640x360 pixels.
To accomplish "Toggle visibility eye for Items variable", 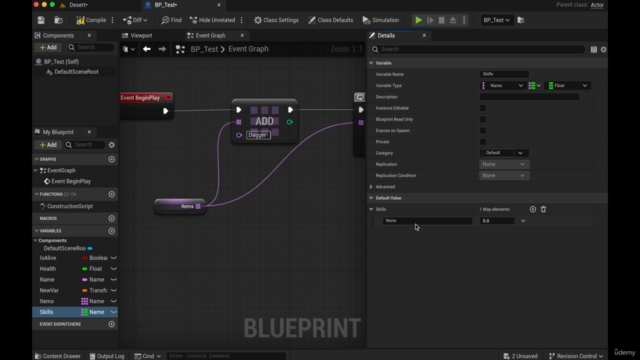I will (x=113, y=301).
